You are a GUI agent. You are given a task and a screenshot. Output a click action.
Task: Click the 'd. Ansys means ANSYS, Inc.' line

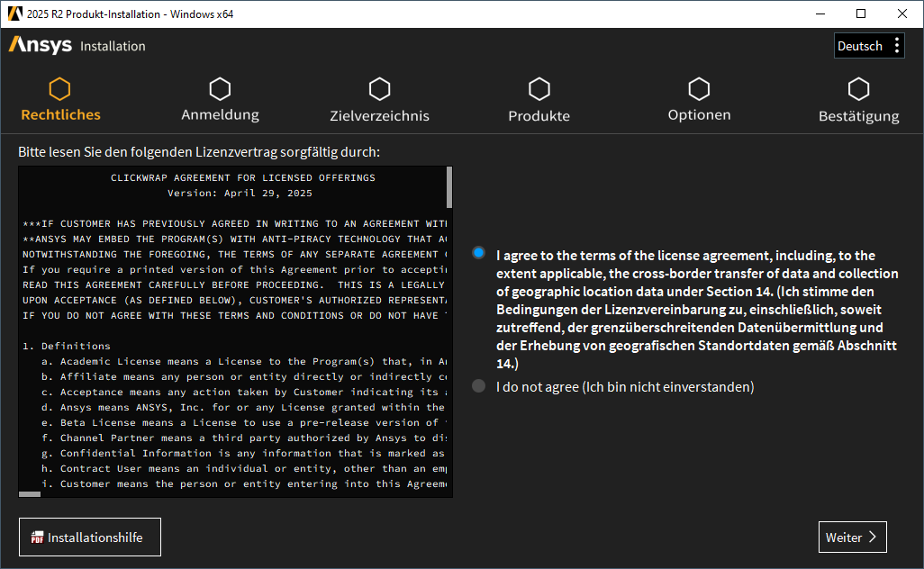(x=244, y=408)
